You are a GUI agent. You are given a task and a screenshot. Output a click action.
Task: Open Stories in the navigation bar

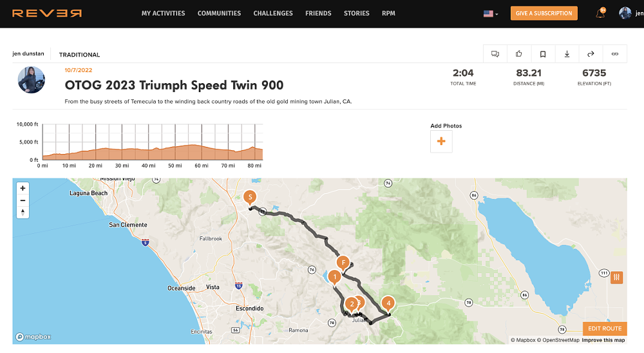[356, 13]
